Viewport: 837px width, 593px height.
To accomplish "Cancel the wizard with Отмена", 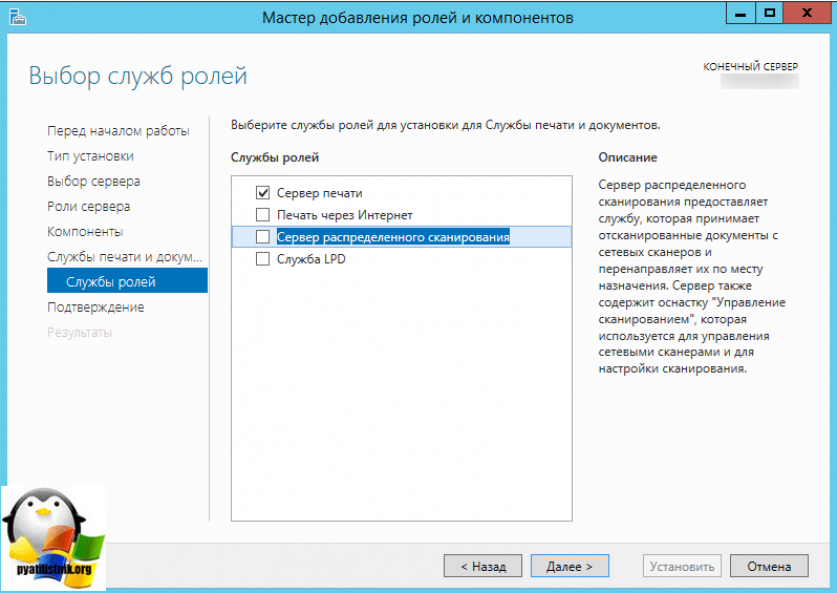I will [769, 566].
